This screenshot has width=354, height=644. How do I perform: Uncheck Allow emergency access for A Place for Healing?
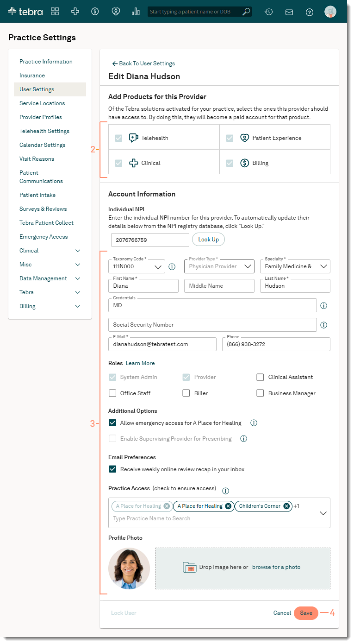(x=112, y=423)
